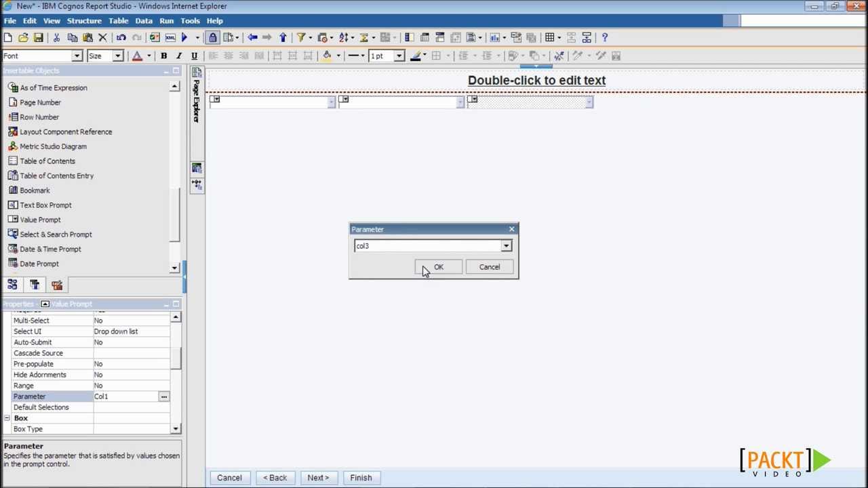The height and width of the screenshot is (488, 868).
Task: Toggle Lock Page Objects padlock
Action: pos(213,38)
